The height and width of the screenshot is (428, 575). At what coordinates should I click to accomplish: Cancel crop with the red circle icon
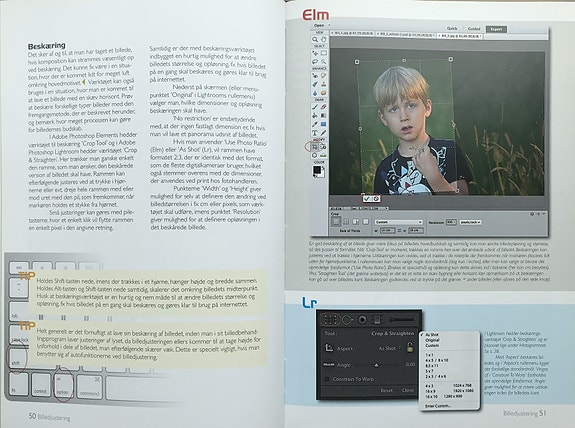(x=376, y=199)
